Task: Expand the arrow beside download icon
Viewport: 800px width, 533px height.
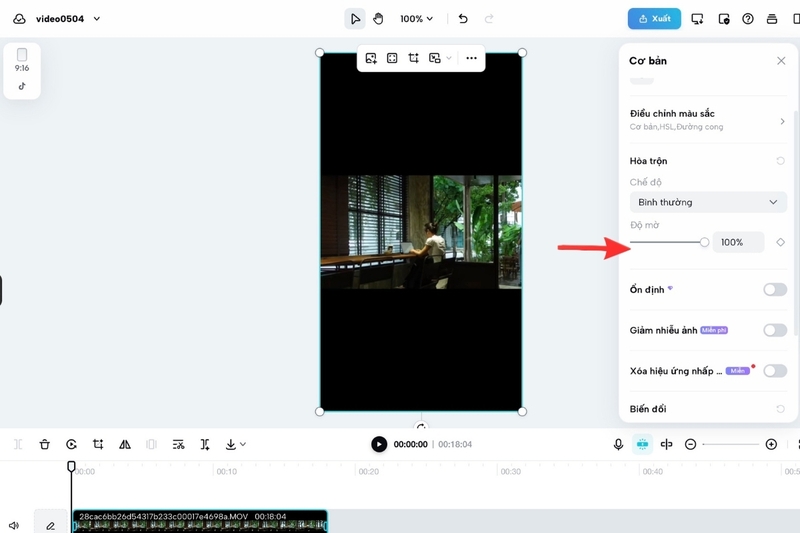Action: point(243,445)
